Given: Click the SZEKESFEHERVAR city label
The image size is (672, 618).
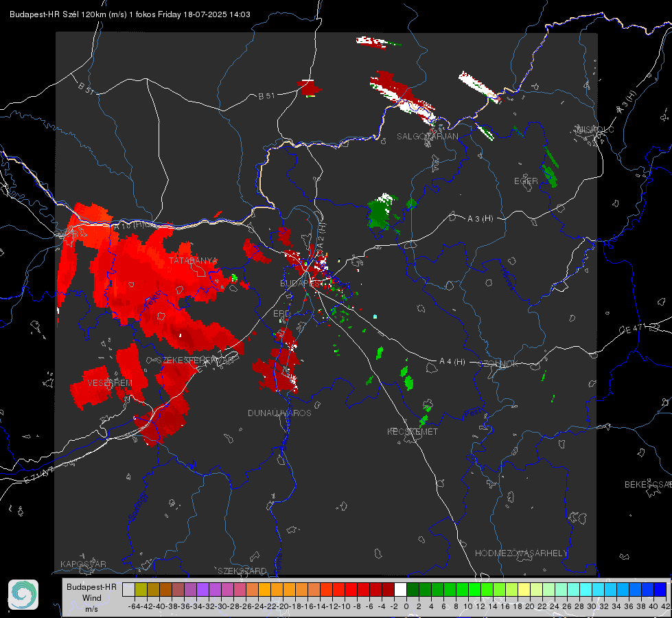Looking at the screenshot, I should 196,360.
